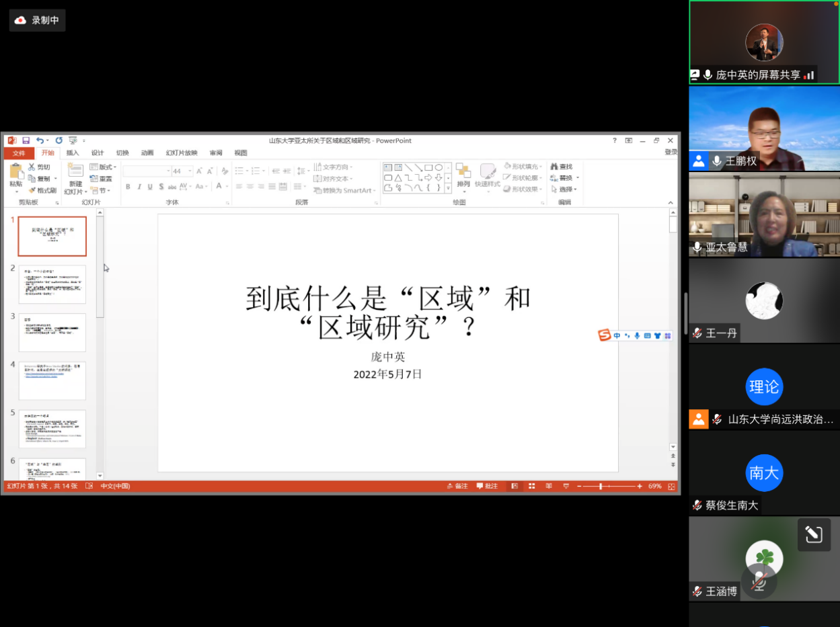Switch to slide sorter view in status bar
The height and width of the screenshot is (627, 840).
[532, 486]
